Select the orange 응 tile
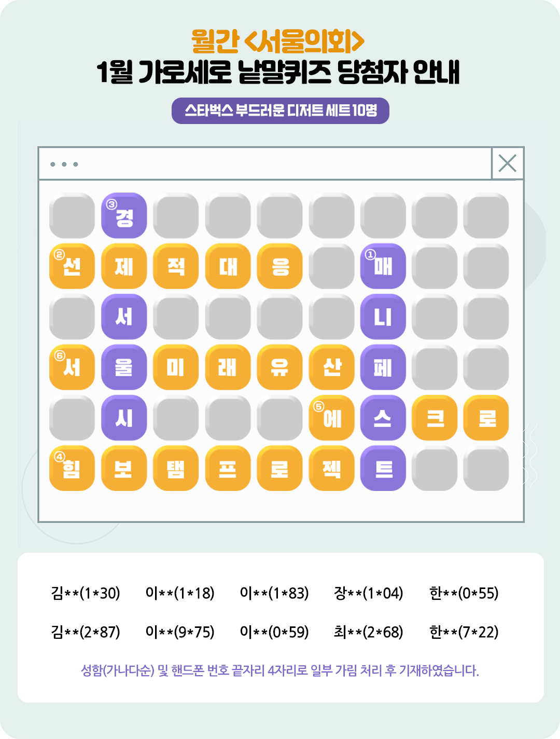This screenshot has height=739, width=560. [x=279, y=266]
